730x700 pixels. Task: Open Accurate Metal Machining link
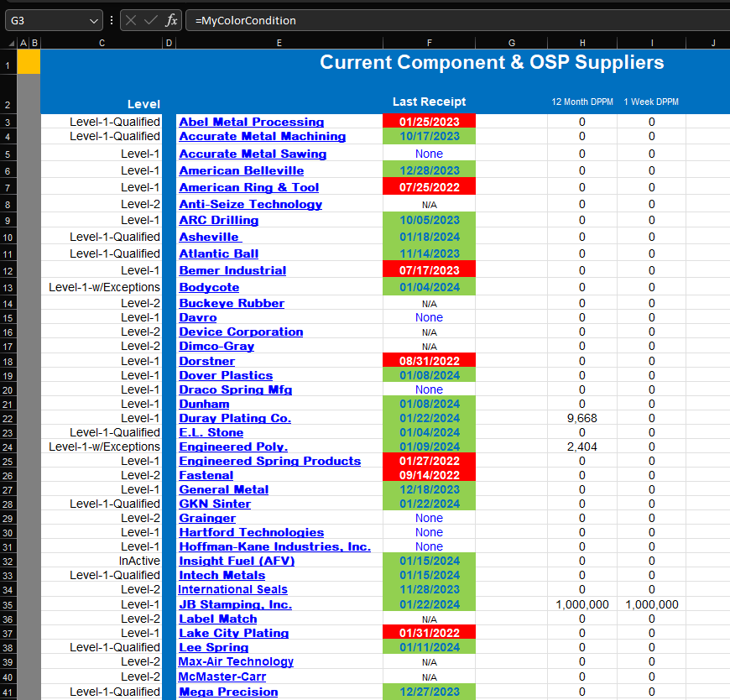[263, 137]
